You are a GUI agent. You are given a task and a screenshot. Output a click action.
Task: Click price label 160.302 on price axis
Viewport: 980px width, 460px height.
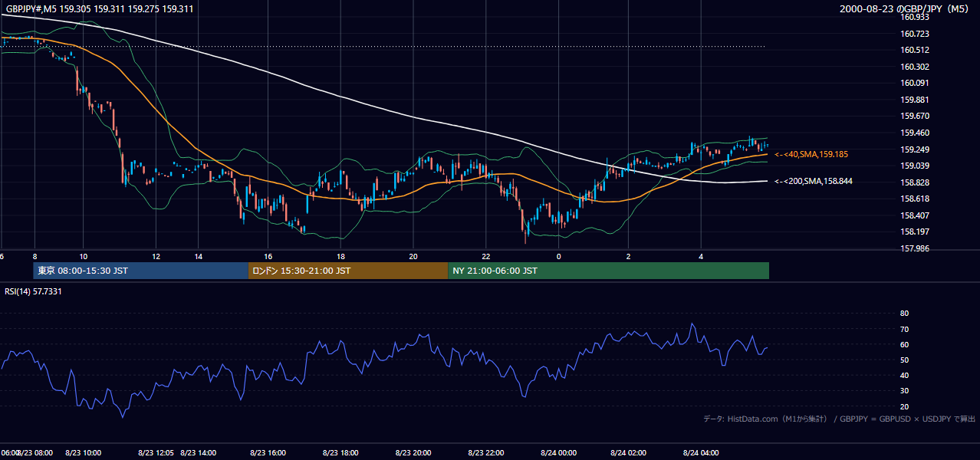(916, 67)
